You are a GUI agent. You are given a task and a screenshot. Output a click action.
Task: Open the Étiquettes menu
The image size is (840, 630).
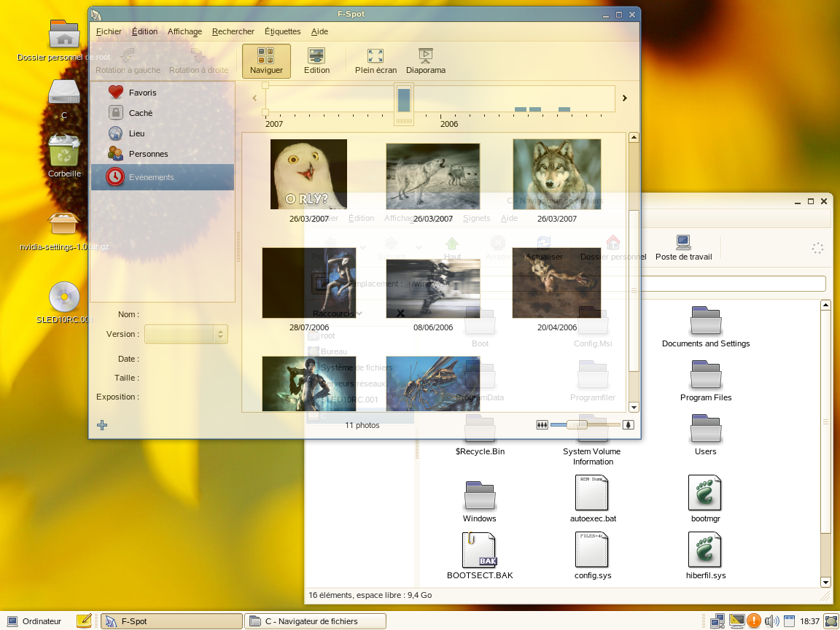pos(282,31)
